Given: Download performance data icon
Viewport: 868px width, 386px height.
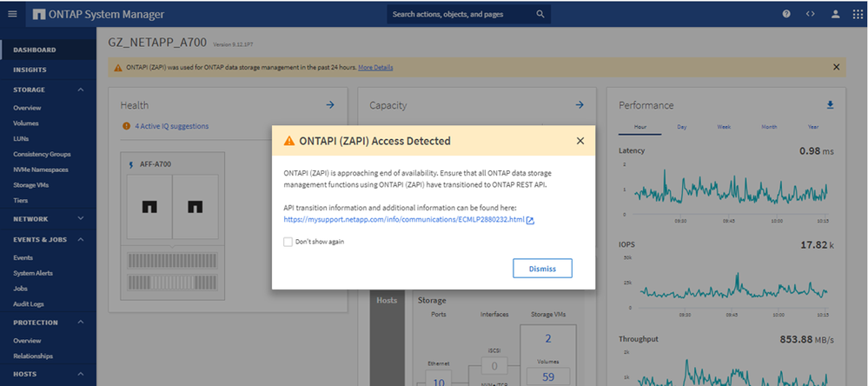Looking at the screenshot, I should [830, 104].
